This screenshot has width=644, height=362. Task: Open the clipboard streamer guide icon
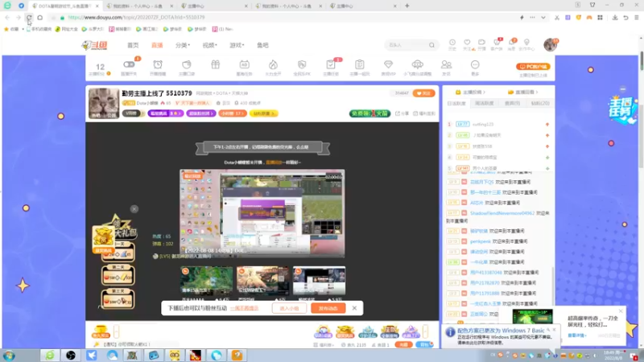pyautogui.click(x=359, y=64)
